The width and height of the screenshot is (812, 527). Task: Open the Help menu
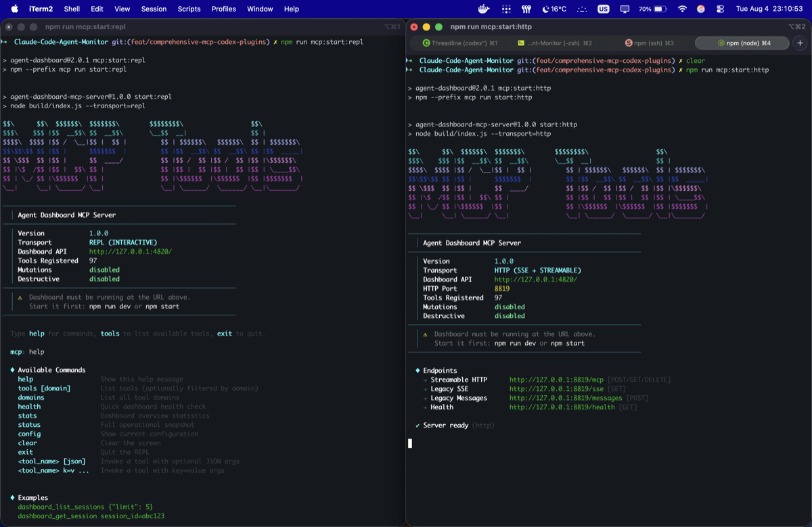[292, 9]
